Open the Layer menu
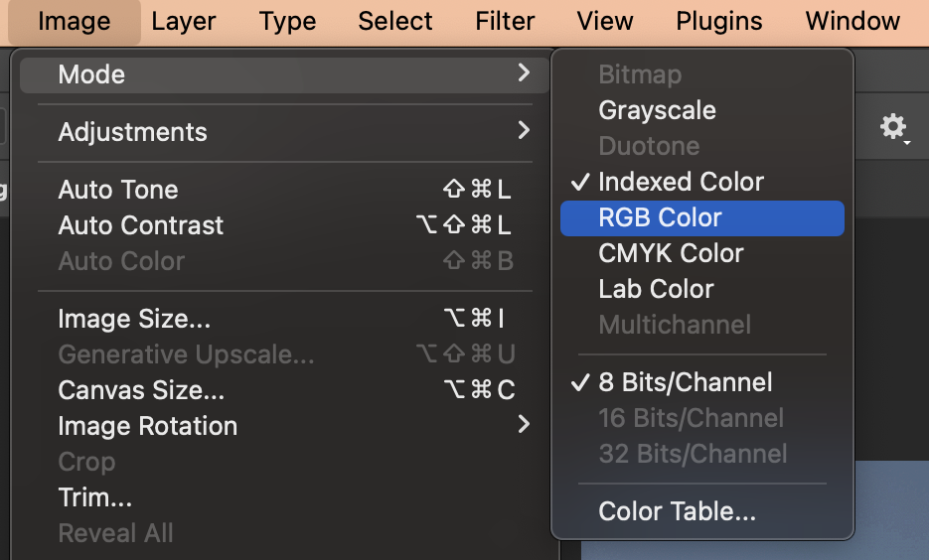Viewport: 929px width, 560px height. pyautogui.click(x=184, y=21)
